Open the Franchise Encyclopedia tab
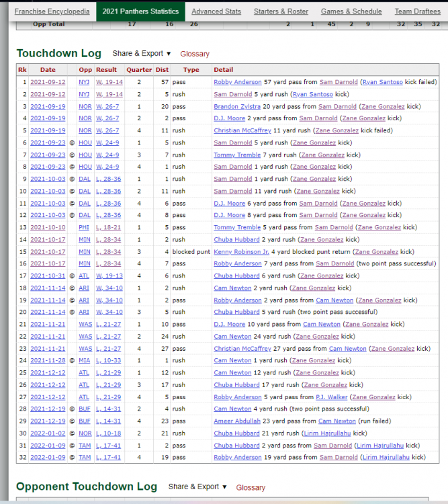The height and width of the screenshot is (504, 448). tap(52, 11)
